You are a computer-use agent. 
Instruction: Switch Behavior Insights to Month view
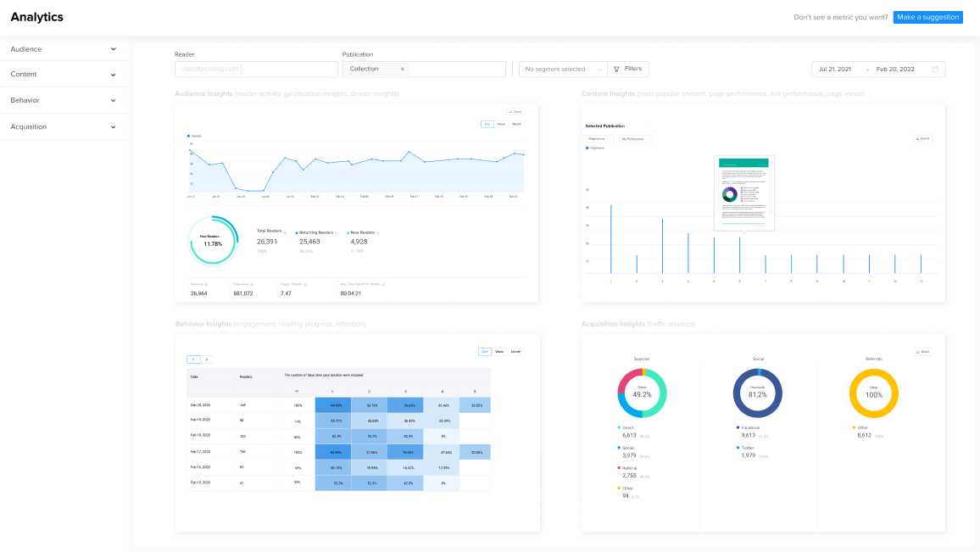[515, 352]
